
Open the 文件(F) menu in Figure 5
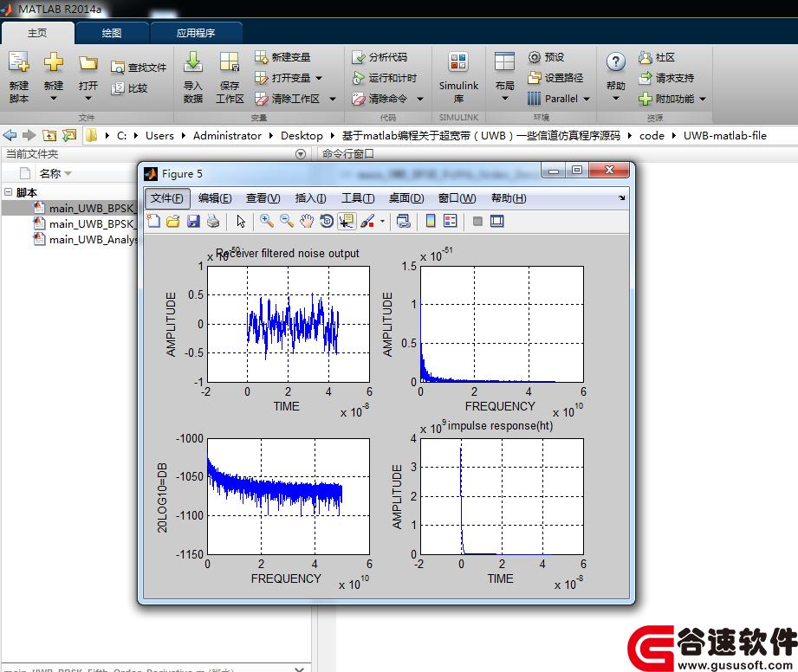click(167, 198)
